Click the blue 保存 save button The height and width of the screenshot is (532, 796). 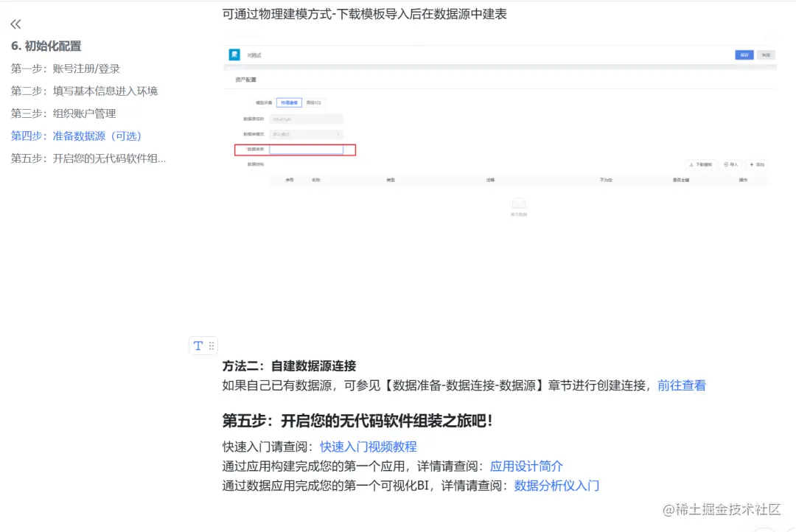tap(744, 55)
